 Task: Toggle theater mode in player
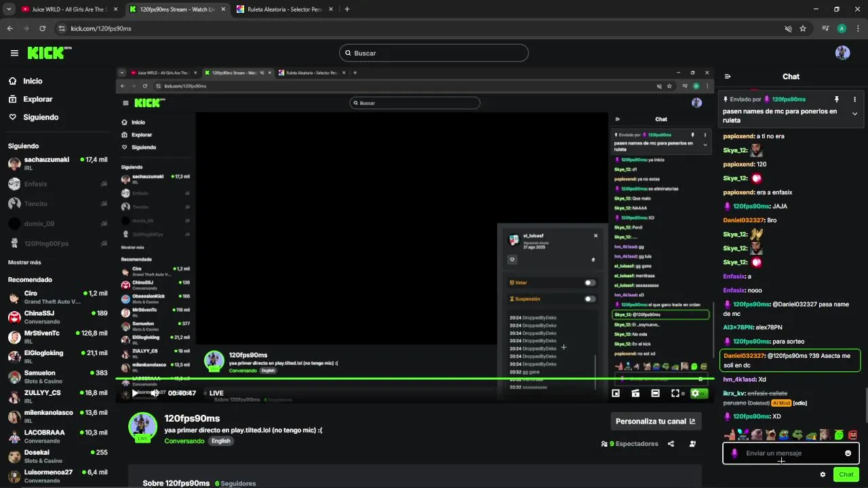[655, 393]
